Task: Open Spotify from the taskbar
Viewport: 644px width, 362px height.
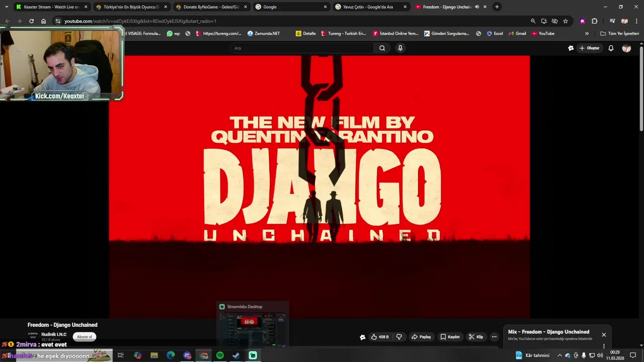Action: [x=220, y=355]
